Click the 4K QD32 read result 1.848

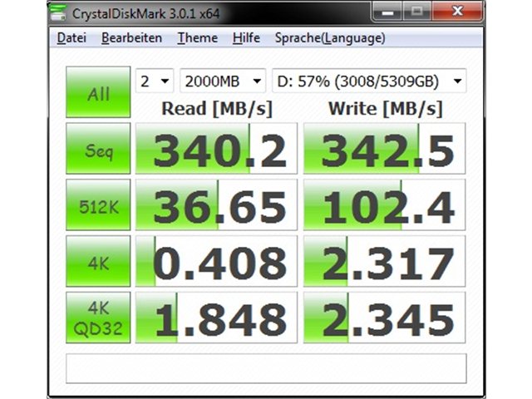point(216,318)
